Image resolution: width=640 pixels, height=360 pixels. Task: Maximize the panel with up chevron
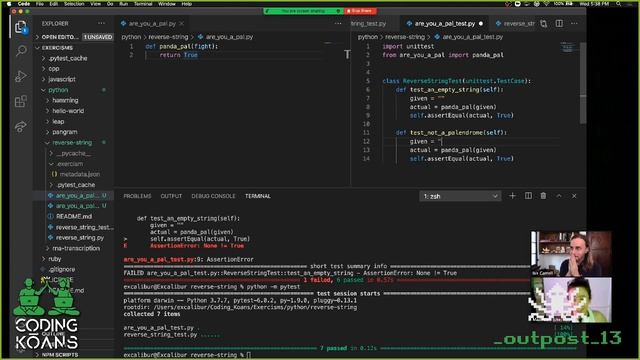click(559, 196)
